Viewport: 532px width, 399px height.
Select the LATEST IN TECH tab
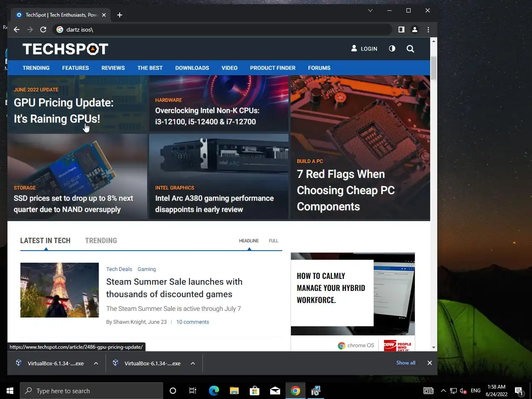point(45,241)
